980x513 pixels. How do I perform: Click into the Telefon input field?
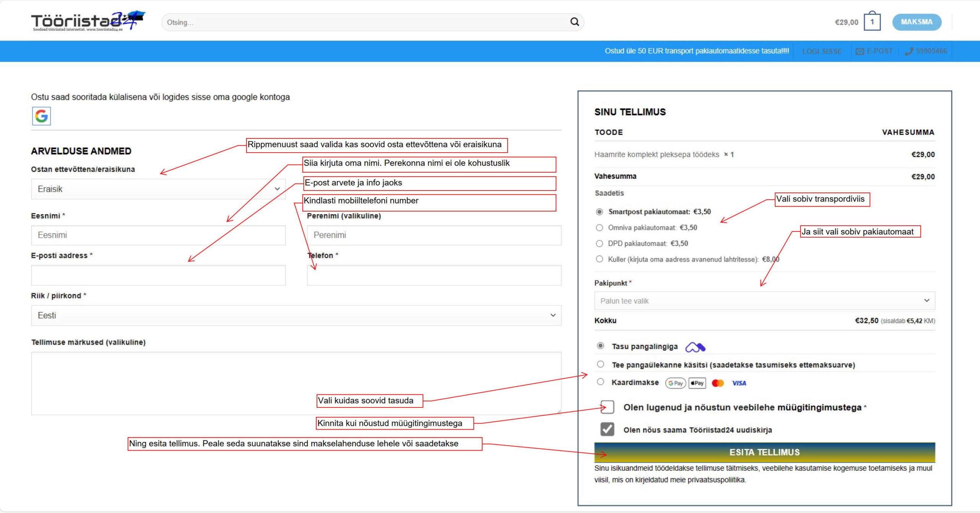pos(434,275)
